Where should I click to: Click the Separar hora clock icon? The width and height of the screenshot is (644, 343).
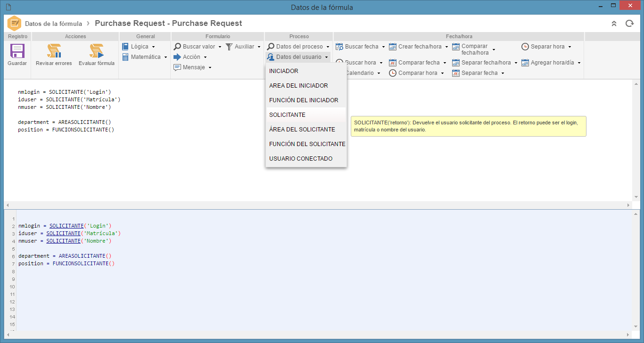(525, 47)
